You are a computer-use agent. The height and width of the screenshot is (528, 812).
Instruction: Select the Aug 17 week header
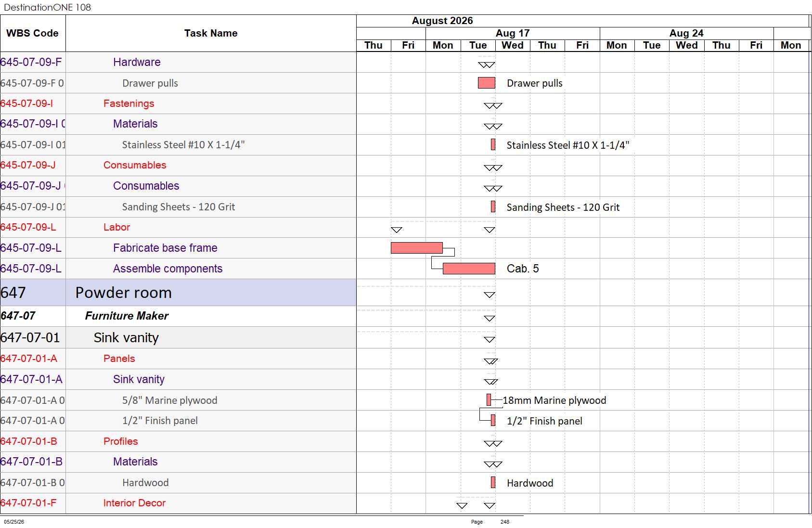(x=513, y=33)
